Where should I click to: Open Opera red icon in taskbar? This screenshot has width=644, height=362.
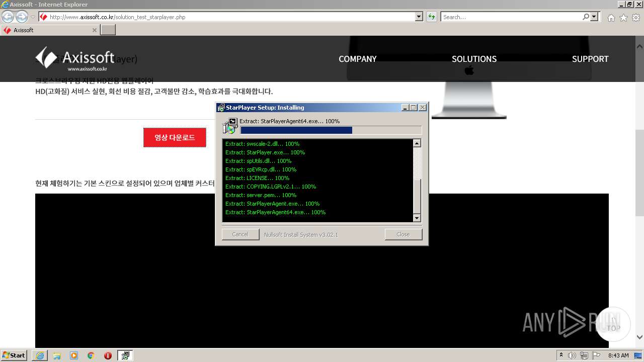coord(108,355)
